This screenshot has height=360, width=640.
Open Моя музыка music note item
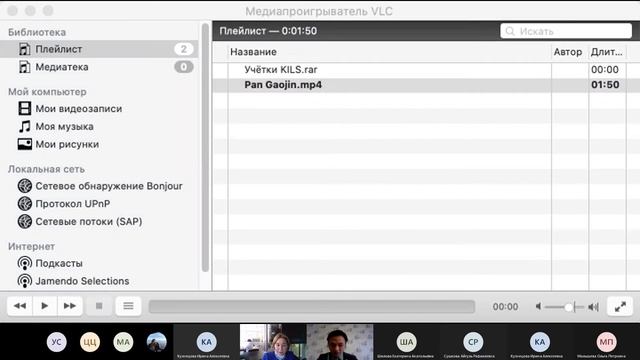pos(56,127)
